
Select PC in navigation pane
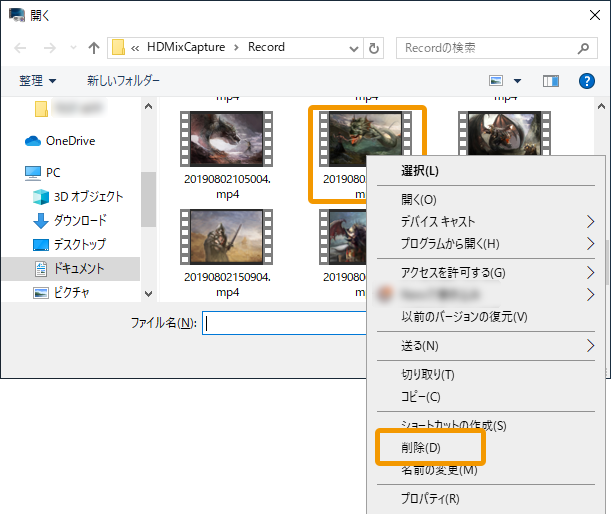42,173
